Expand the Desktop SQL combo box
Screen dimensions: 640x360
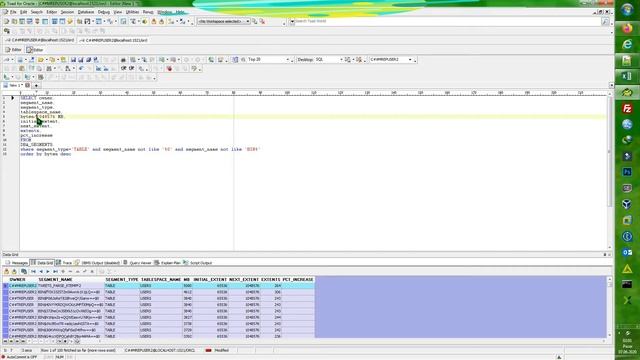click(341, 60)
